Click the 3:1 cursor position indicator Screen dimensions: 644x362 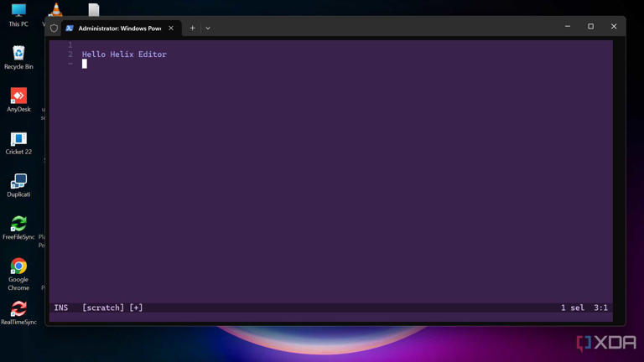[x=600, y=308]
